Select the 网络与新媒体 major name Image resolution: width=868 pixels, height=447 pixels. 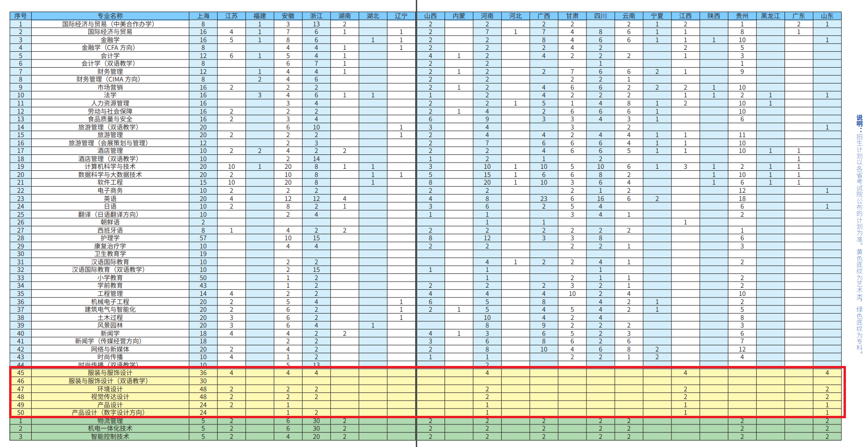click(x=110, y=349)
